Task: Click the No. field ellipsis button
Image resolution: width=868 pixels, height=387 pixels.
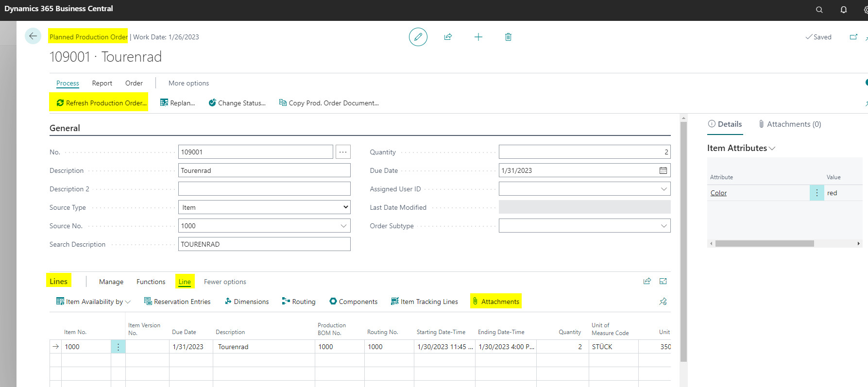Action: pos(343,152)
